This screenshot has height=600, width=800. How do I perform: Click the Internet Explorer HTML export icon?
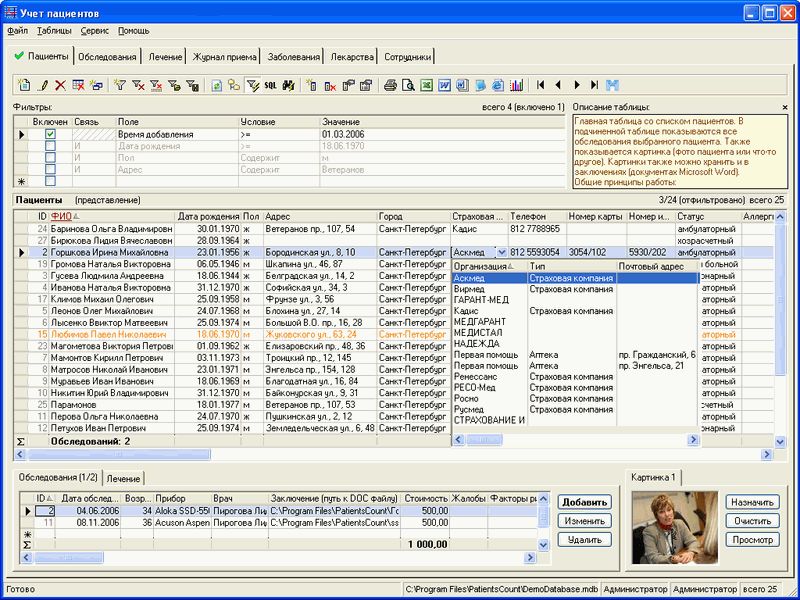pos(498,85)
